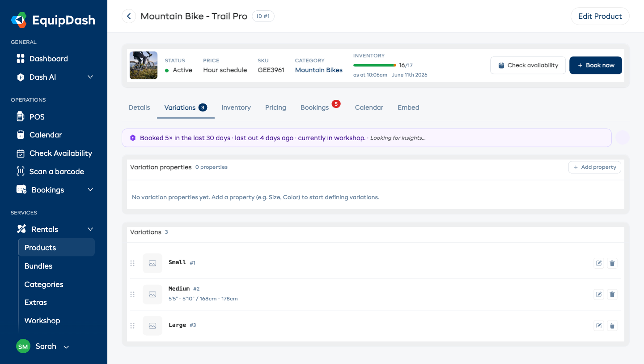This screenshot has width=644, height=364.
Task: Click the mountain bike product thumbnail
Action: (x=144, y=65)
